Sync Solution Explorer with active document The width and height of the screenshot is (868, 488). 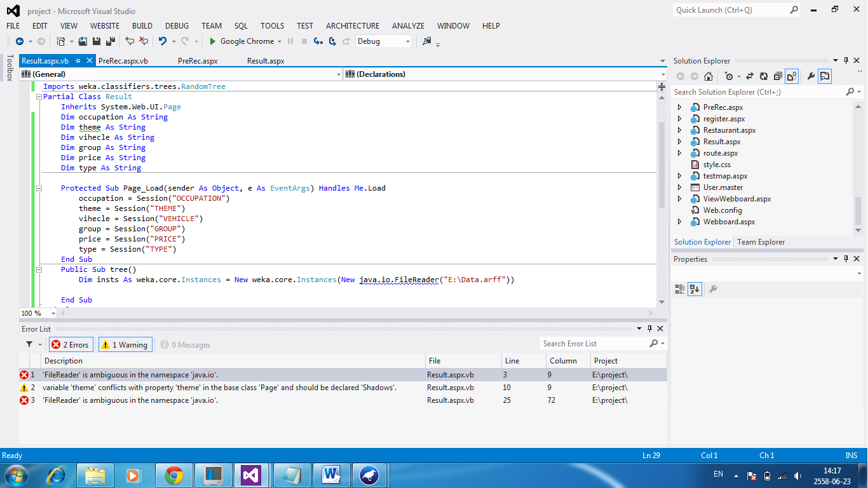pyautogui.click(x=749, y=76)
